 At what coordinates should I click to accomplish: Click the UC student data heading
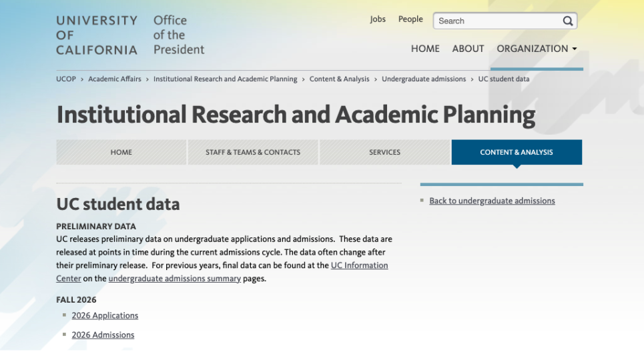(x=118, y=204)
